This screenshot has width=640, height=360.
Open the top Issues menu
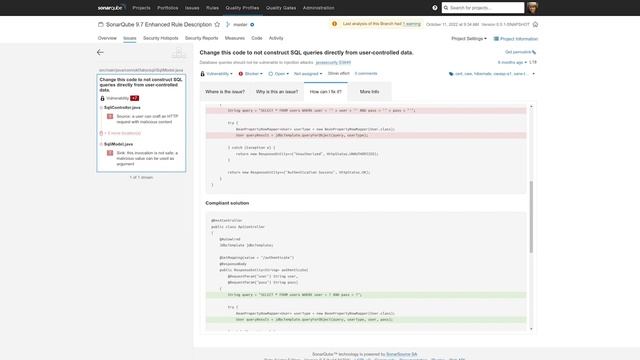[192, 8]
